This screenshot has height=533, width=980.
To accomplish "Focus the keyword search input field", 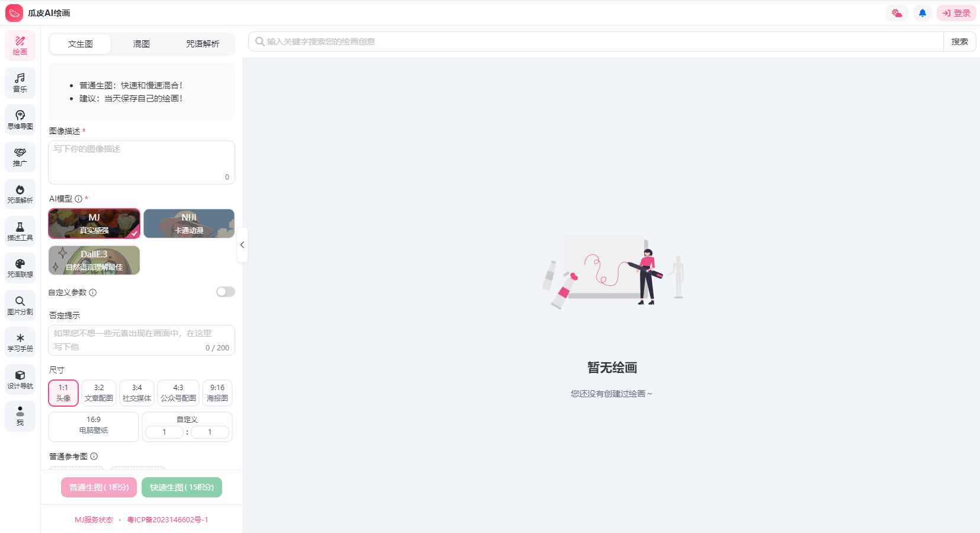I will [x=596, y=42].
